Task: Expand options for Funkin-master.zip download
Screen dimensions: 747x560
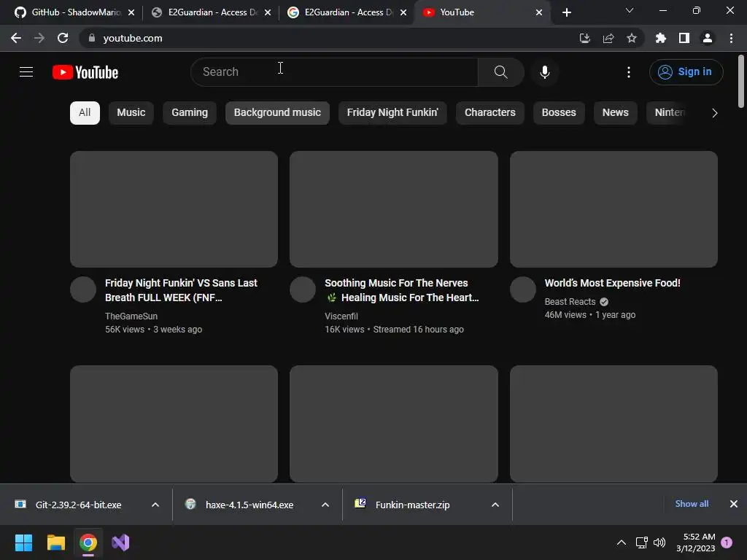Action: [495, 505]
